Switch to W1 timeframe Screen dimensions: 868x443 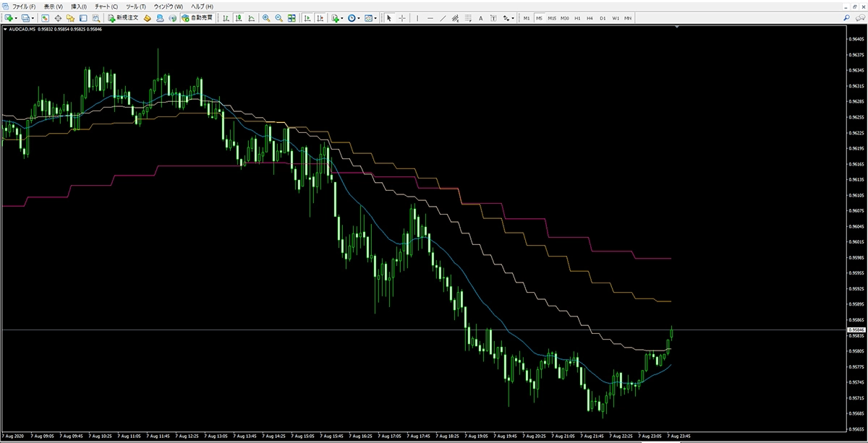(x=616, y=17)
